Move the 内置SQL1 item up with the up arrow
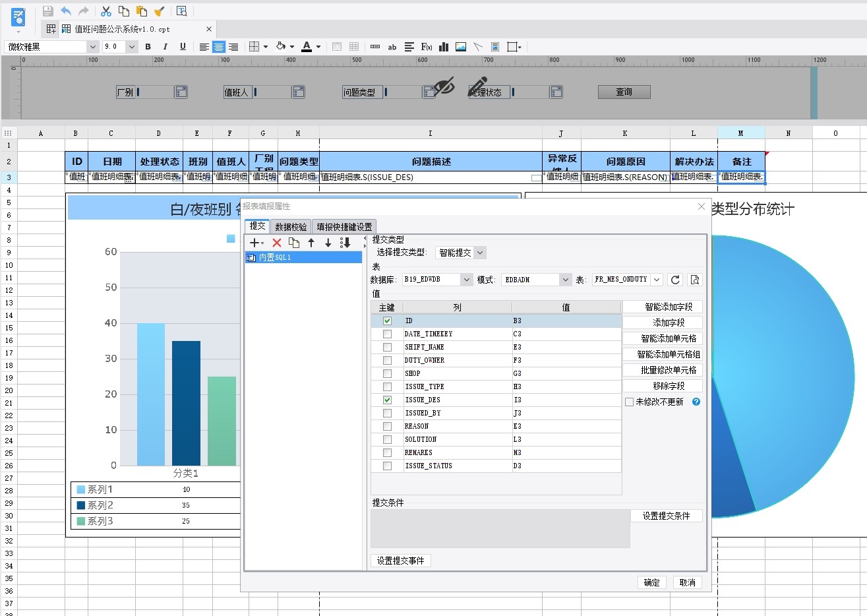Viewport: 867px width, 616px height. click(311, 243)
